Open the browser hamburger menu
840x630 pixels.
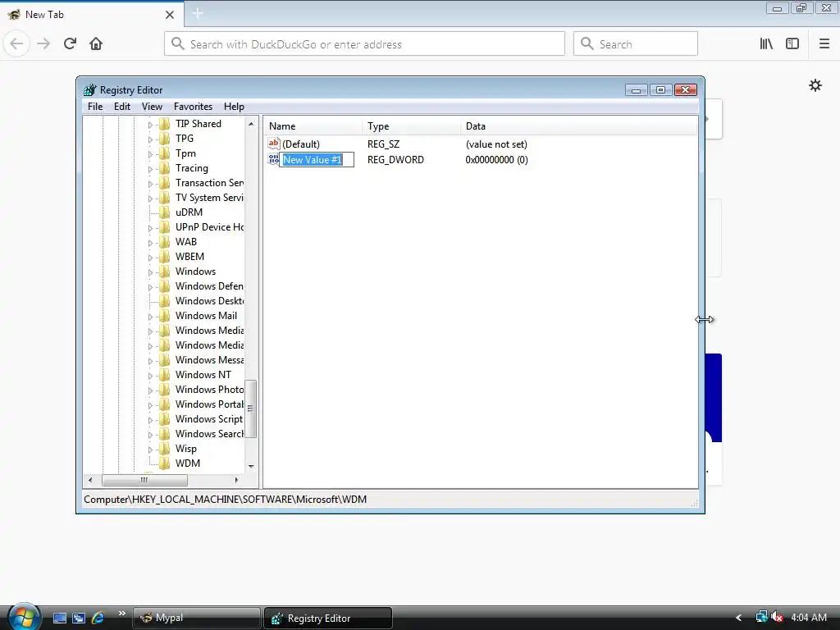(x=824, y=44)
